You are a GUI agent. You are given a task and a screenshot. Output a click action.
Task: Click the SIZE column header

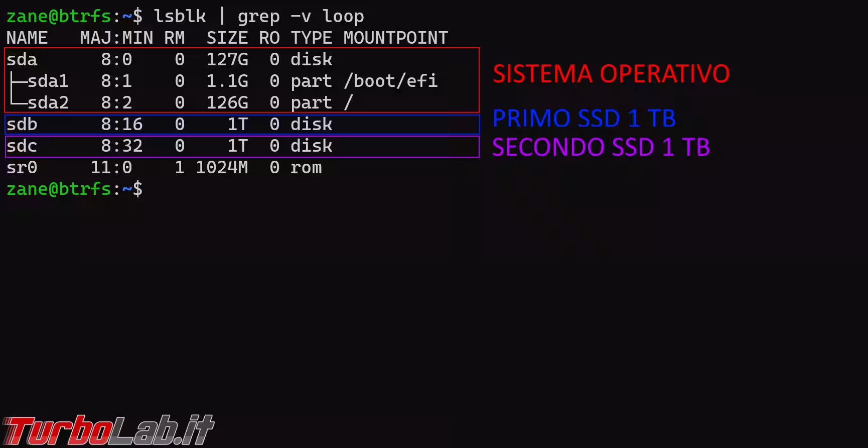227,38
